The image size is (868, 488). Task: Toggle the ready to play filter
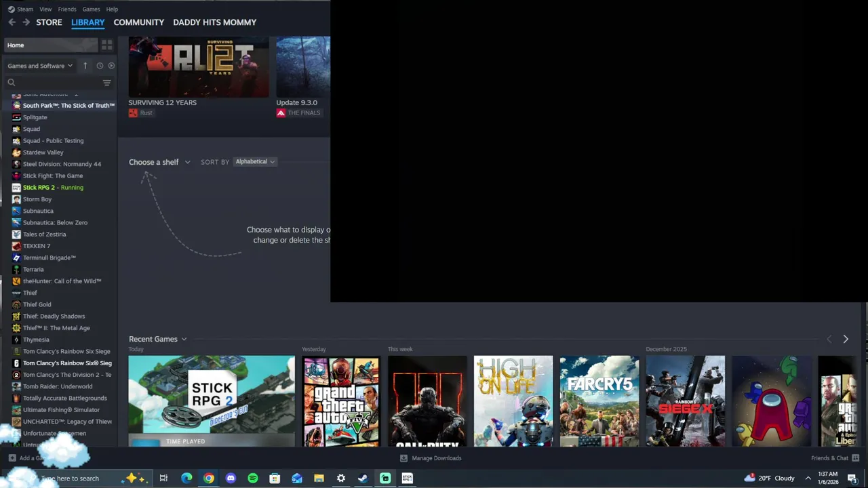point(111,66)
